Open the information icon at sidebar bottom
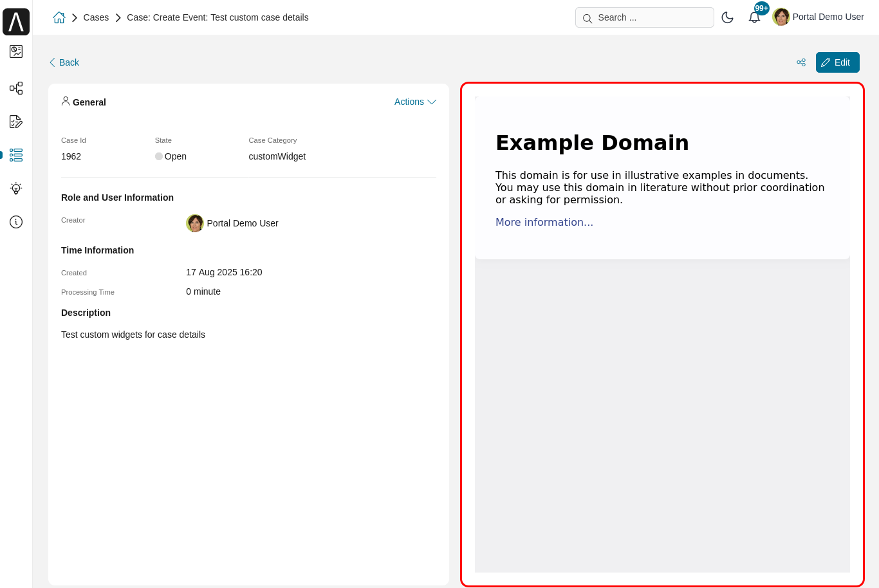This screenshot has height=588, width=879. (x=15, y=222)
